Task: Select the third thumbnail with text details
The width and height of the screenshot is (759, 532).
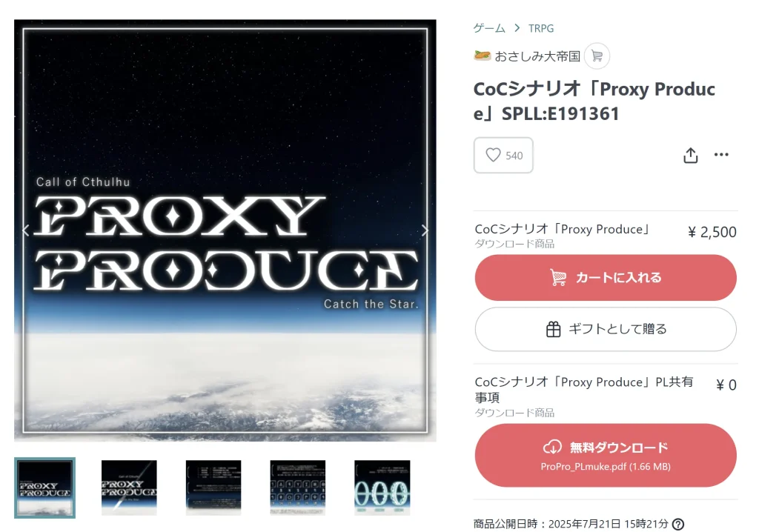Action: (213, 488)
